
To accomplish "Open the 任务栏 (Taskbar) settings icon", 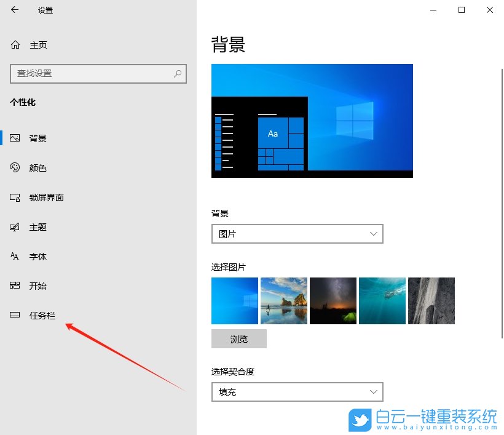I will (x=15, y=315).
